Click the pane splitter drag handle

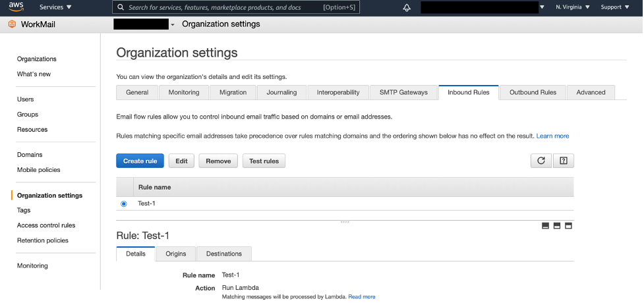[345, 222]
